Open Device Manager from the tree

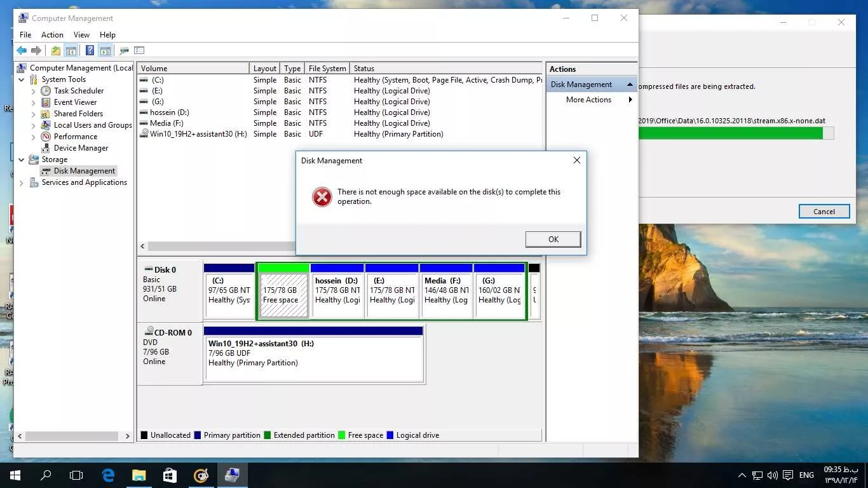coord(81,148)
